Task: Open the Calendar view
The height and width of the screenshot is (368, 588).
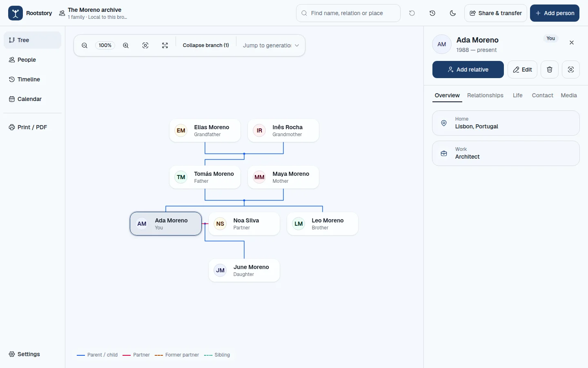Action: click(32, 99)
